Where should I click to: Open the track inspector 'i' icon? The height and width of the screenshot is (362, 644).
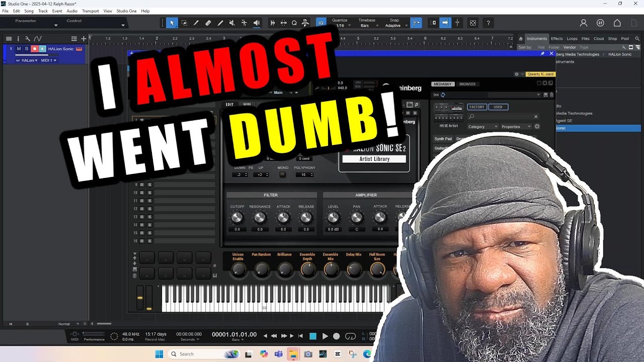point(18,39)
